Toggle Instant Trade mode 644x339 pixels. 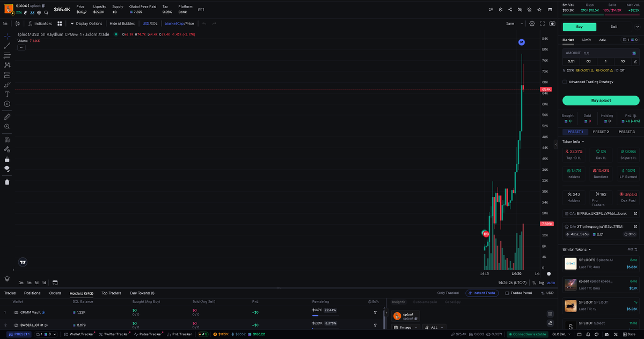(481, 293)
